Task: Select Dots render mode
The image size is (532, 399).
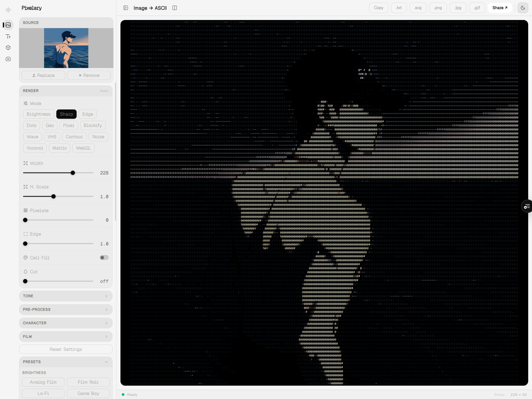Action: [31, 125]
